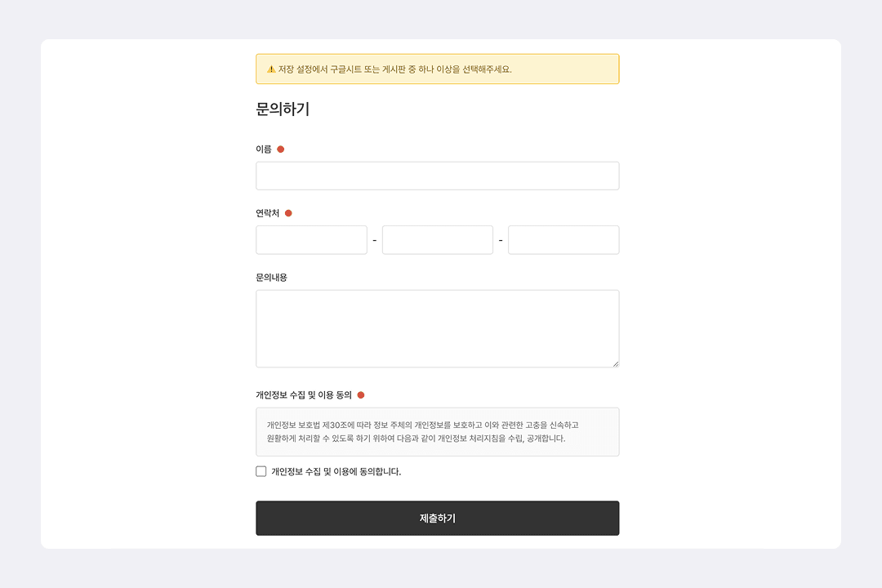The height and width of the screenshot is (588, 882).
Task: Click the first phone number input box
Action: click(x=311, y=239)
